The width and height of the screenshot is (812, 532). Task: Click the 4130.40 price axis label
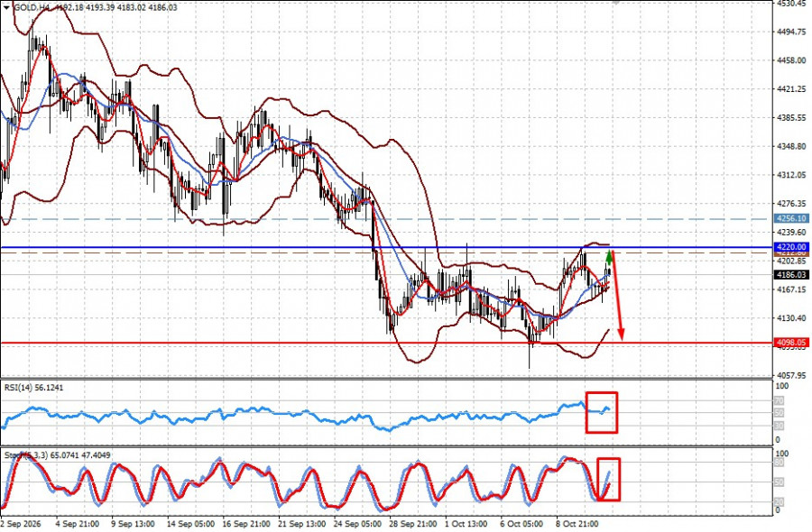click(792, 317)
